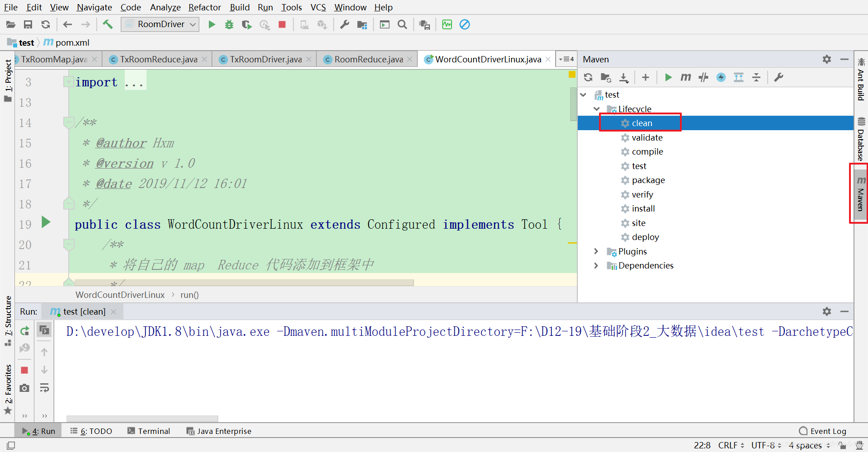Open Settings with the wrench icon
The image size is (868, 452).
pyautogui.click(x=344, y=24)
